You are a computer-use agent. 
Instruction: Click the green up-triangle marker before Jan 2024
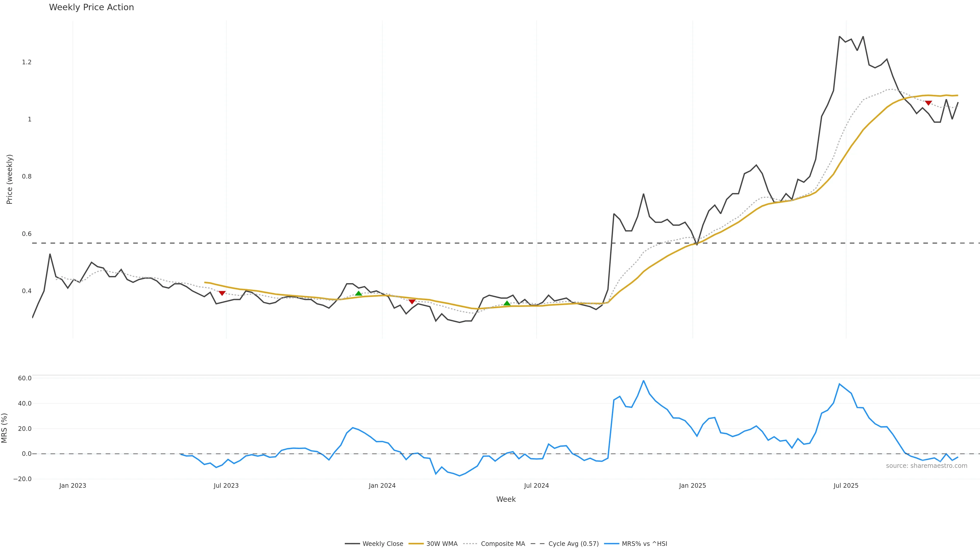(x=358, y=293)
